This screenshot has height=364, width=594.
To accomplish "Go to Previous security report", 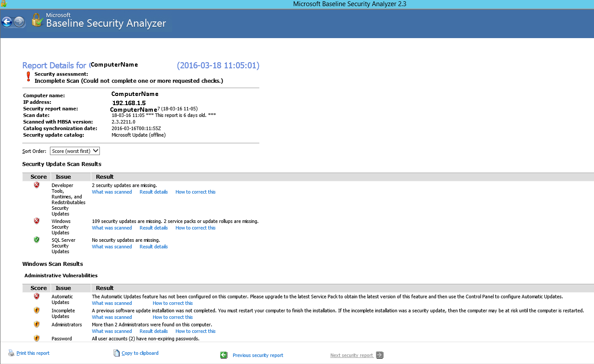I will pyautogui.click(x=258, y=355).
